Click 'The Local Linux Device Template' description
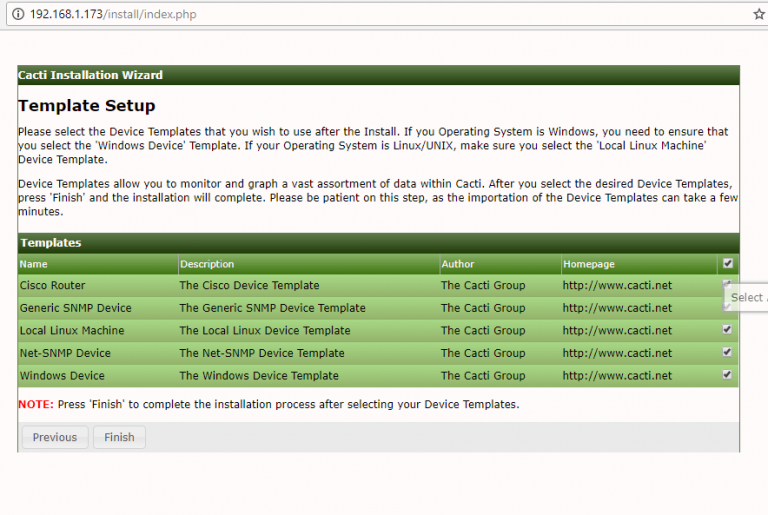Screen dimensions: 768x515 265,330
